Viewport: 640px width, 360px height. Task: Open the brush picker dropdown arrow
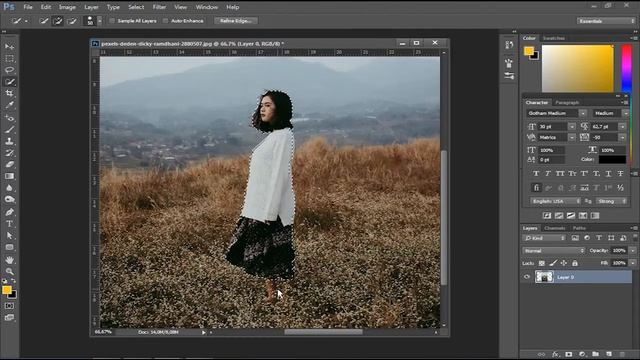coord(99,21)
